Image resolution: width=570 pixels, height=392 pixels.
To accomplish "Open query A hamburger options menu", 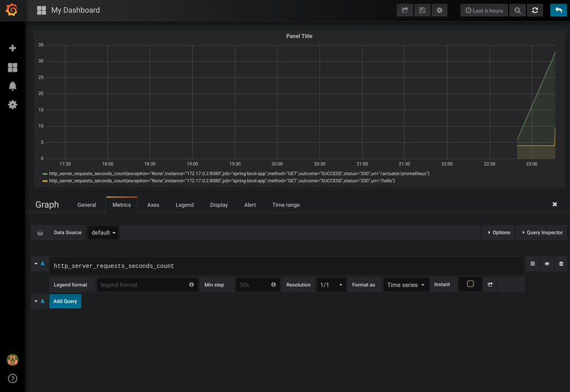I will pyautogui.click(x=533, y=264).
